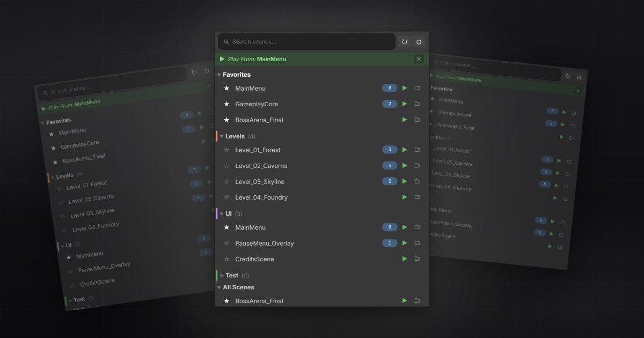Open settings gear in right background panel

coord(579,77)
